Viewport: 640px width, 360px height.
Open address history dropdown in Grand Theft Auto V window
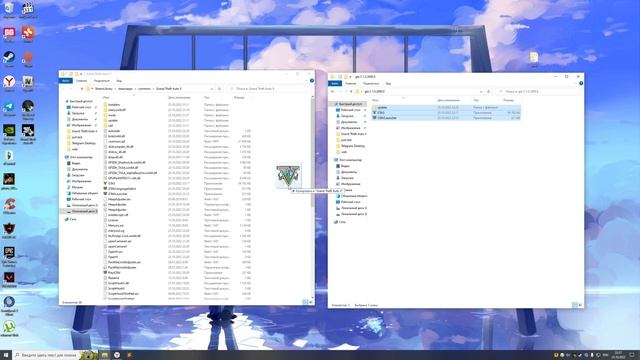point(212,89)
